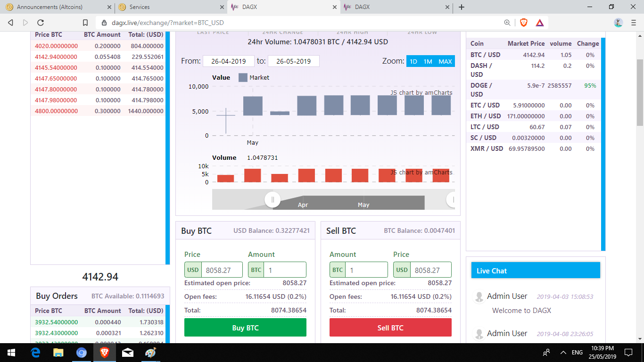Click the bookmark icon in the address bar
Image resolution: width=644 pixels, height=362 pixels.
pos(85,22)
